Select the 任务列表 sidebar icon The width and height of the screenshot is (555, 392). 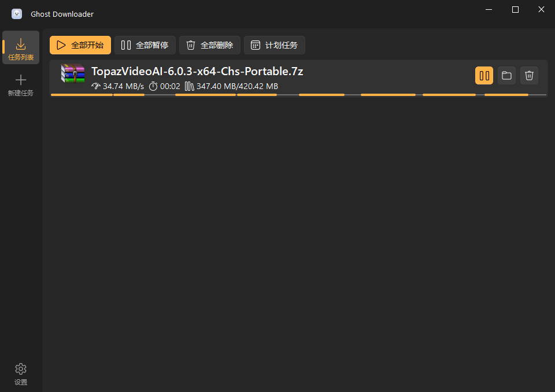point(21,47)
